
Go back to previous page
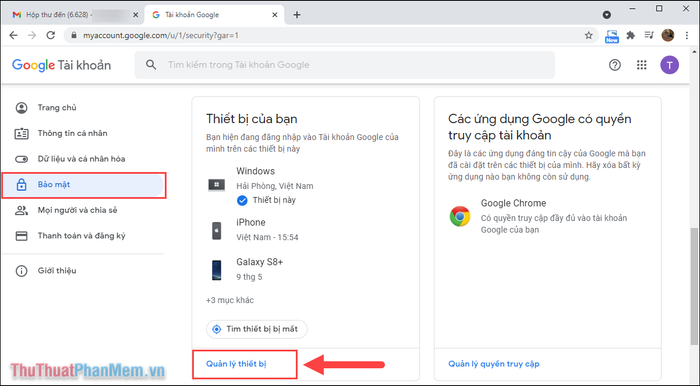[x=13, y=35]
